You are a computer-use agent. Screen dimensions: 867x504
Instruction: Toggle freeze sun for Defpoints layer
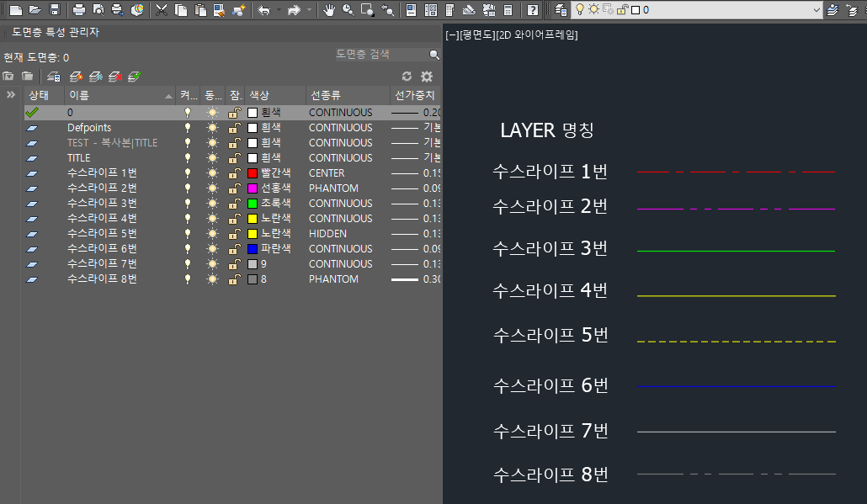pos(212,128)
